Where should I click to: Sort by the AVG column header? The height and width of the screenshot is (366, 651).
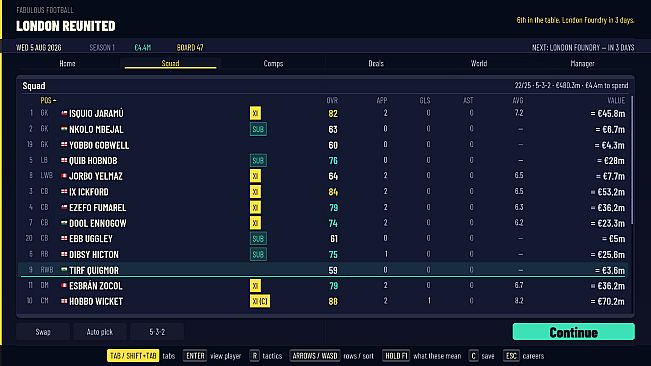[518, 100]
